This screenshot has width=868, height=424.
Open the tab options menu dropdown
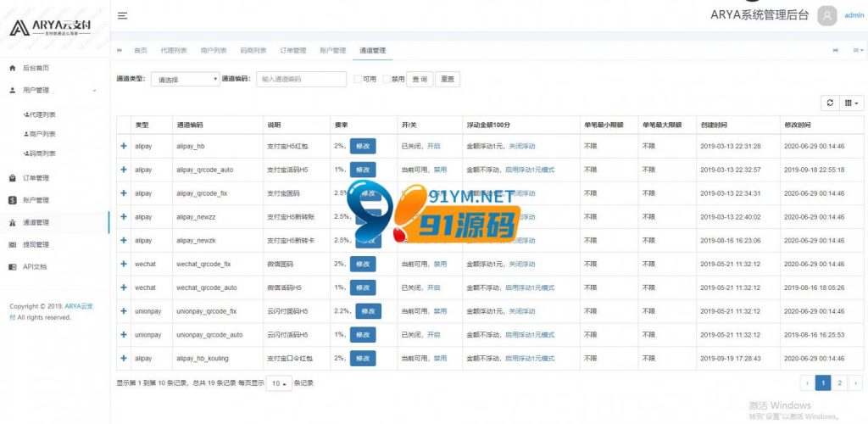pos(858,50)
